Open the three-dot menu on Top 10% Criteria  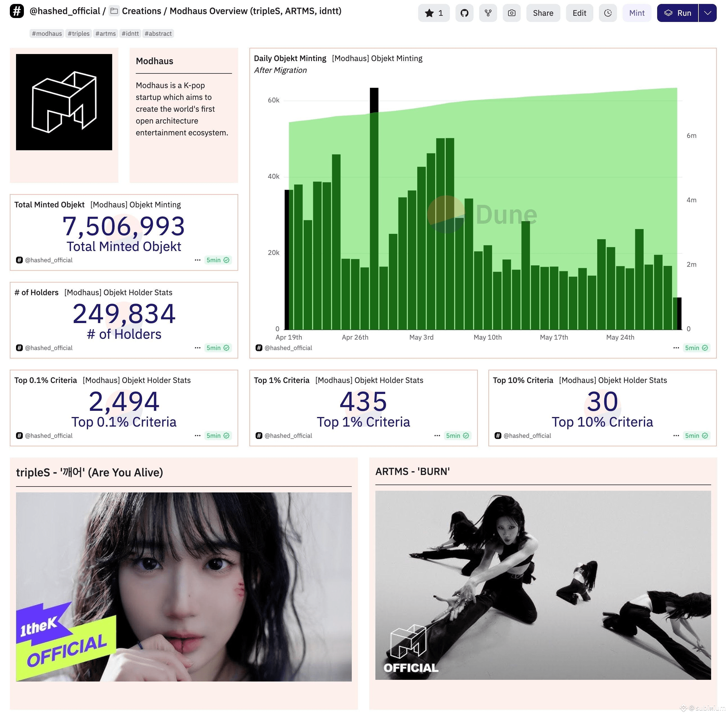pyautogui.click(x=676, y=436)
